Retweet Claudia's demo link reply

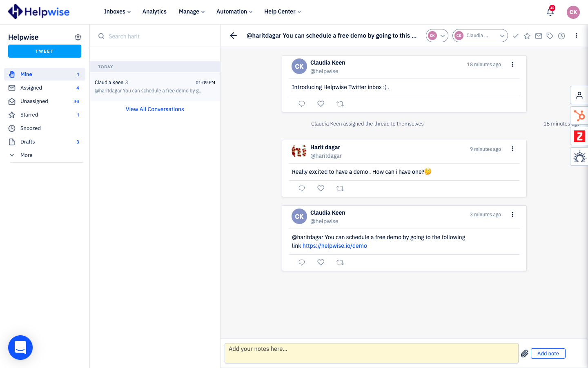click(340, 262)
